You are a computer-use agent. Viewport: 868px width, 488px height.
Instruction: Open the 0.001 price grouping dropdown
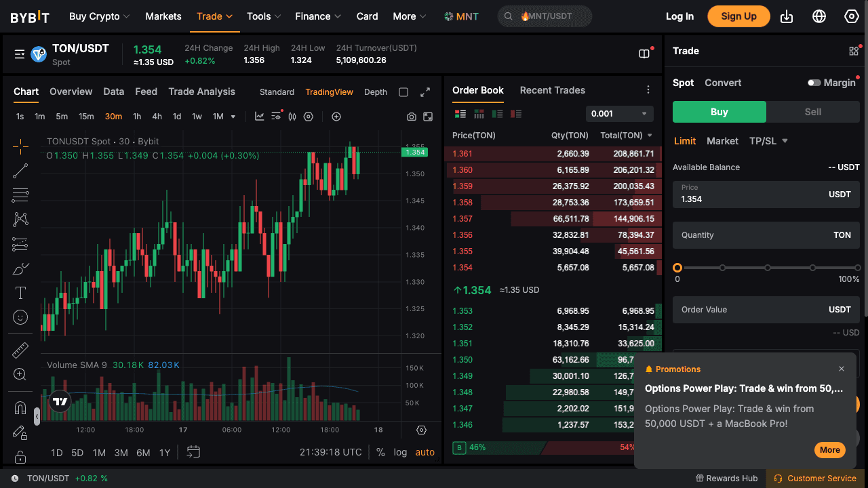click(620, 114)
